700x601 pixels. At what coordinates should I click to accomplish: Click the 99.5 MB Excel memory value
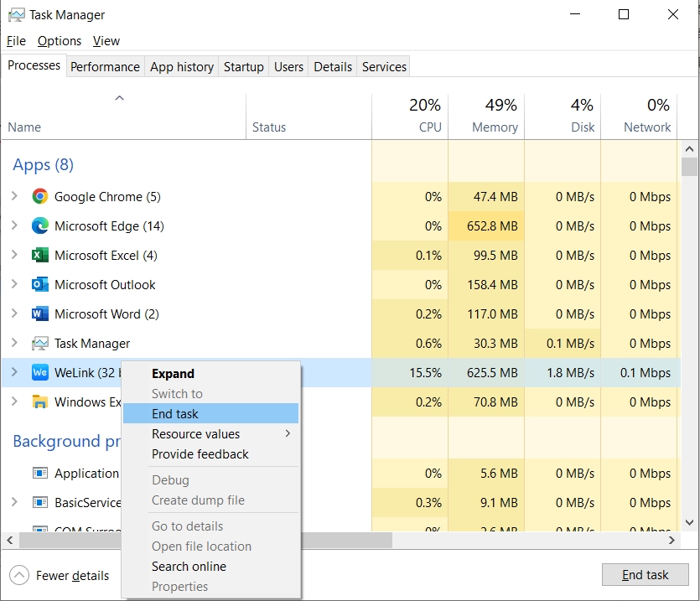point(495,256)
